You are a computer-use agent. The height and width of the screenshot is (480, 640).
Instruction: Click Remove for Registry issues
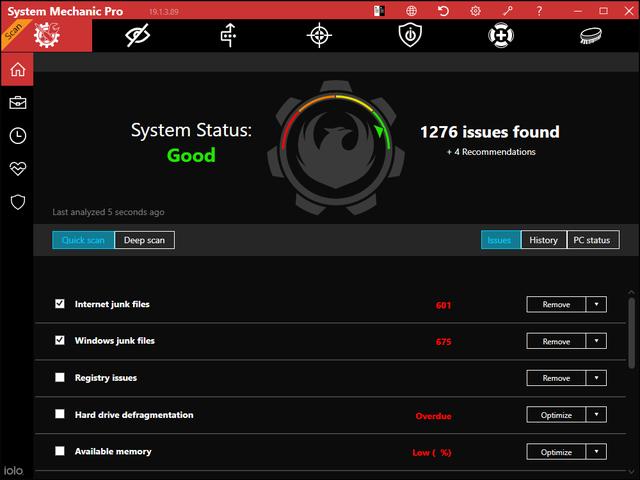coord(556,378)
